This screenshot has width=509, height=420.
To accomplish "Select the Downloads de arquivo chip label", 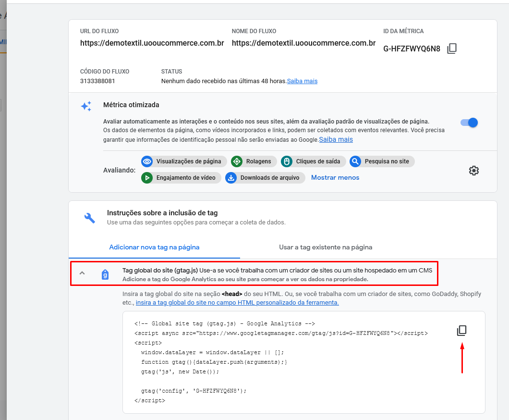I will click(270, 178).
